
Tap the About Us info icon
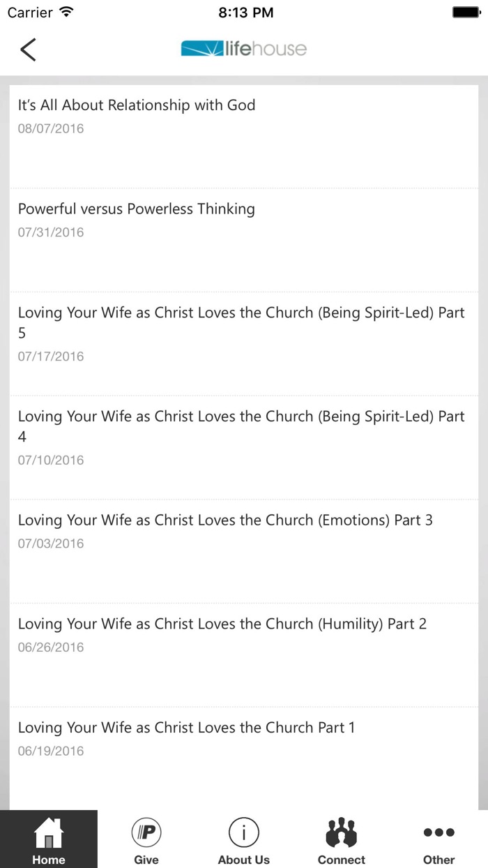[x=244, y=832]
